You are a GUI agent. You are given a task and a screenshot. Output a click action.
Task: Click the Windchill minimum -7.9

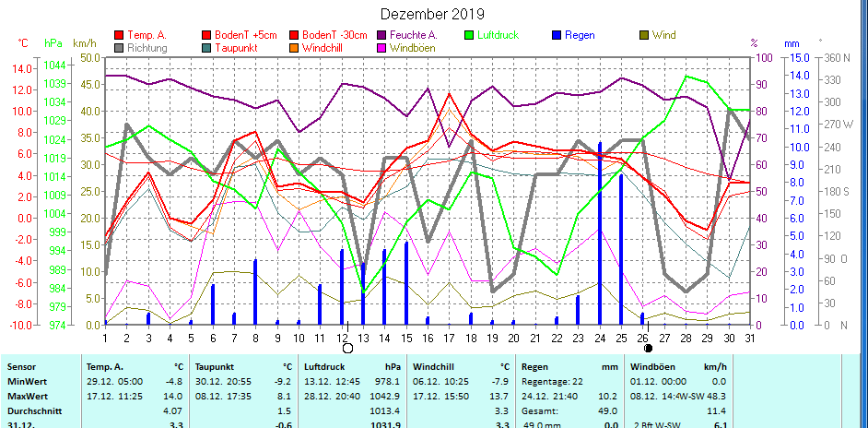click(x=500, y=382)
